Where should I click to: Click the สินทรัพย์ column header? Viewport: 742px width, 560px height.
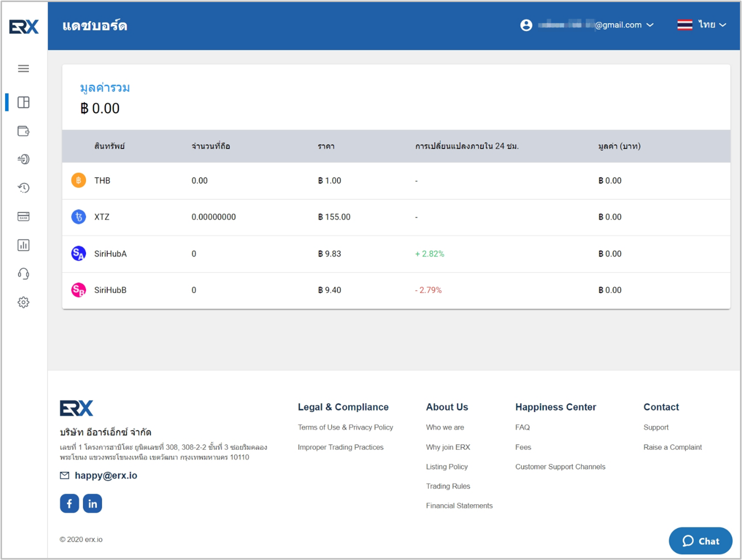pos(109,146)
